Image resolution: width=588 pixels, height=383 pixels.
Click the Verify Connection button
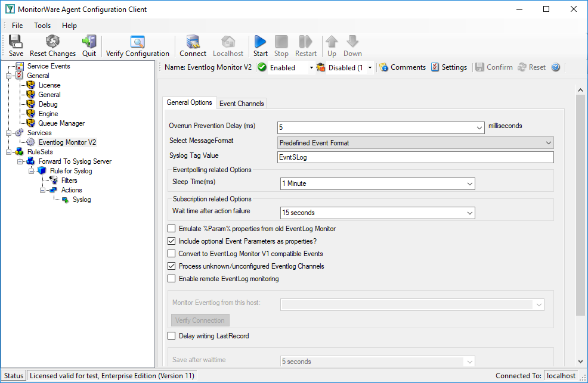pos(200,320)
